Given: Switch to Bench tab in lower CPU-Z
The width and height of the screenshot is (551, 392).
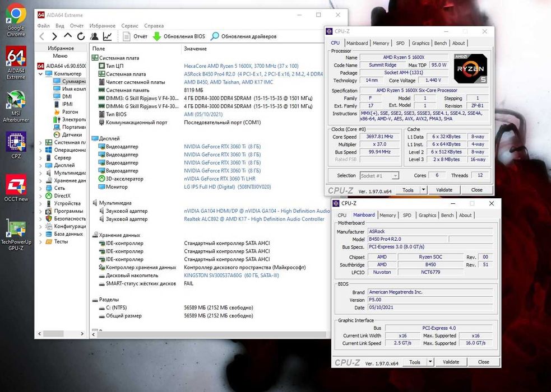Looking at the screenshot, I should click(x=447, y=215).
